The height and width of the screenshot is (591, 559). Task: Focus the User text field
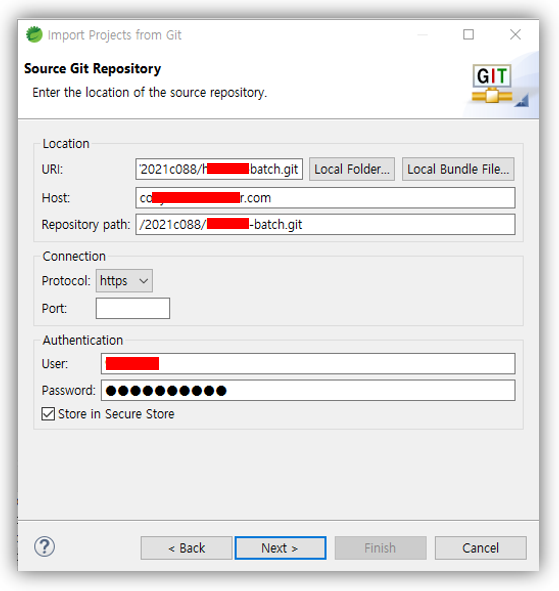click(308, 364)
